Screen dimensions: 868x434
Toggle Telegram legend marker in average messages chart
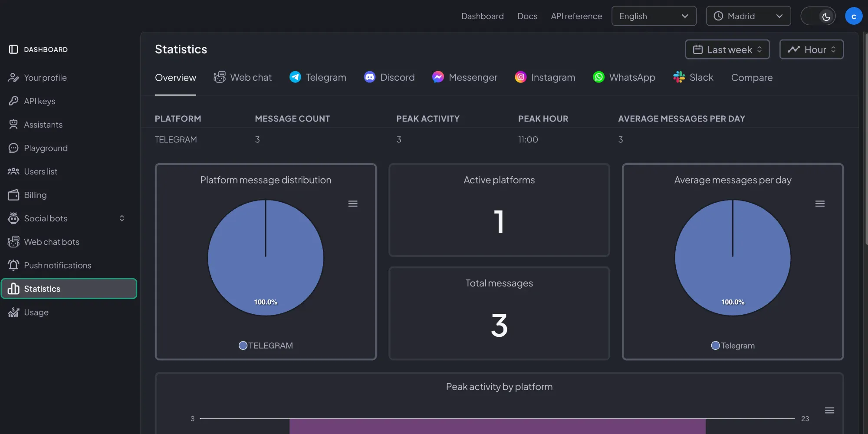click(715, 345)
